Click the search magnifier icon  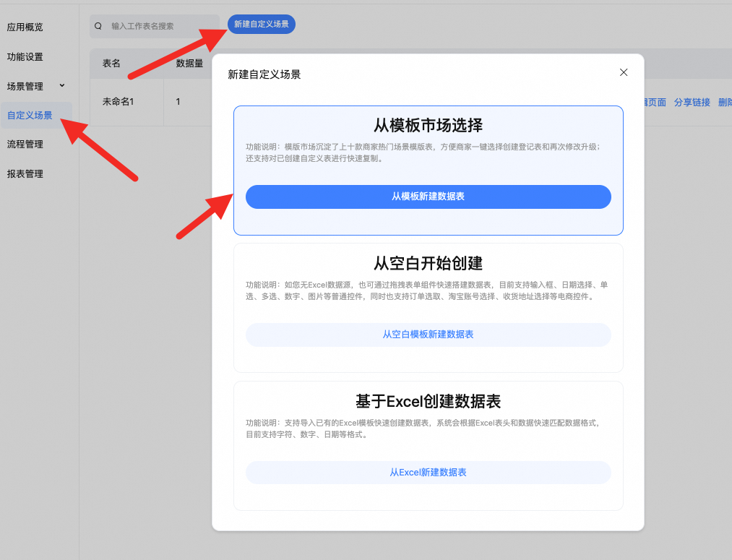98,26
